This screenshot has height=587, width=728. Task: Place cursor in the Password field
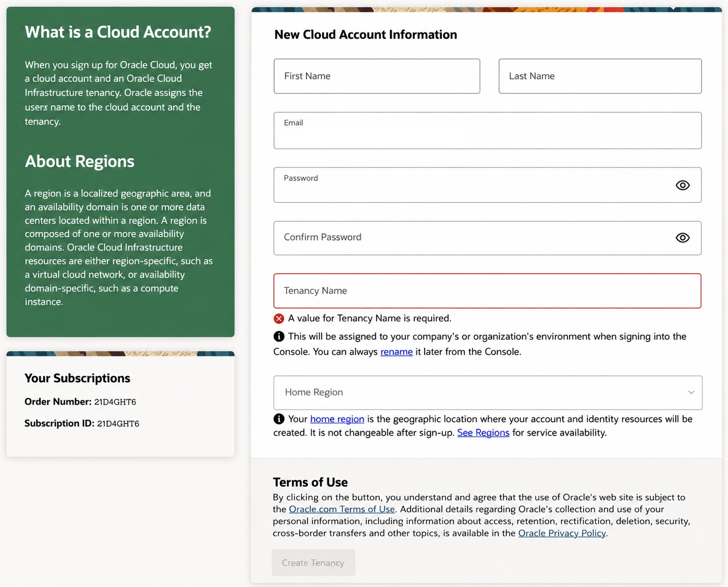[487, 185]
